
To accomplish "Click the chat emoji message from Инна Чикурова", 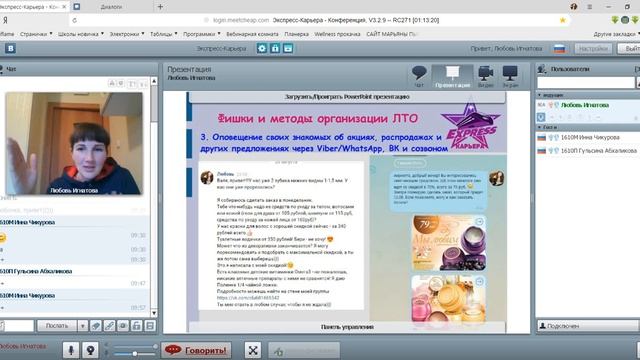I will 3,237.
